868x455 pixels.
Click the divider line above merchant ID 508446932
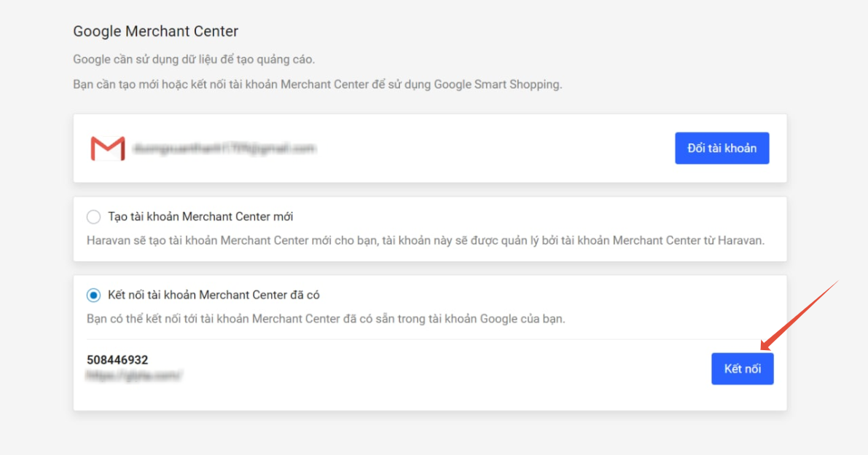430,339
